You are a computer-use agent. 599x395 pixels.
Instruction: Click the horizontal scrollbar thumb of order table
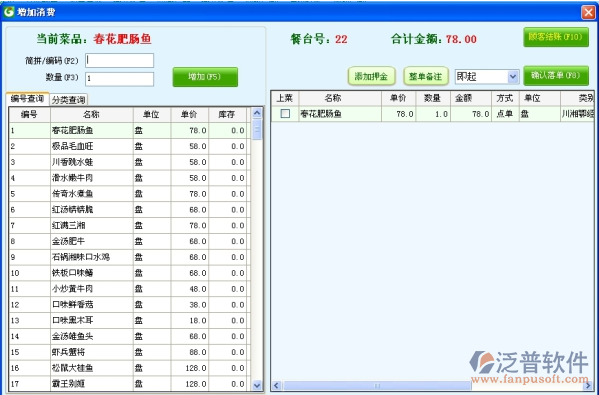click(377, 385)
